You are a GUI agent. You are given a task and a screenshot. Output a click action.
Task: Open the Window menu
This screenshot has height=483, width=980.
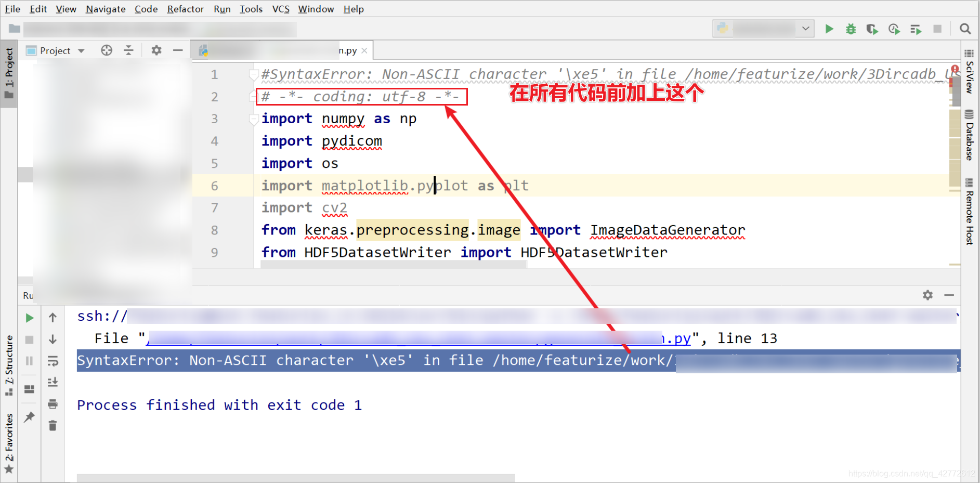click(x=316, y=9)
